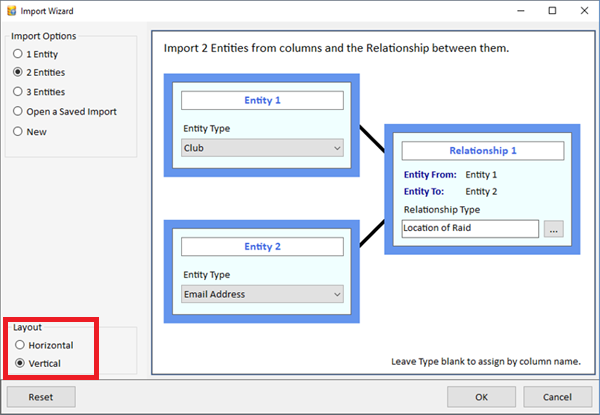Click the 'Import Options' group heading
This screenshot has height=415, width=600.
(44, 36)
